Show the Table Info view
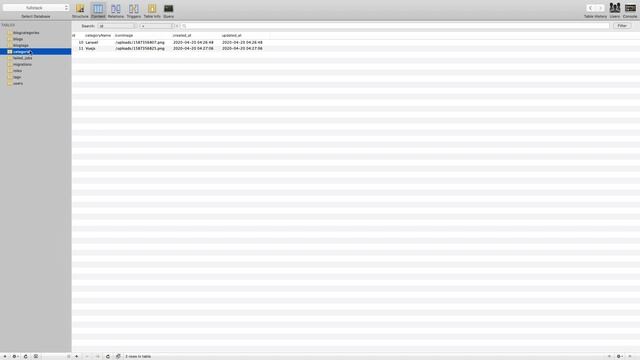The height and width of the screenshot is (360, 640). pos(152,11)
